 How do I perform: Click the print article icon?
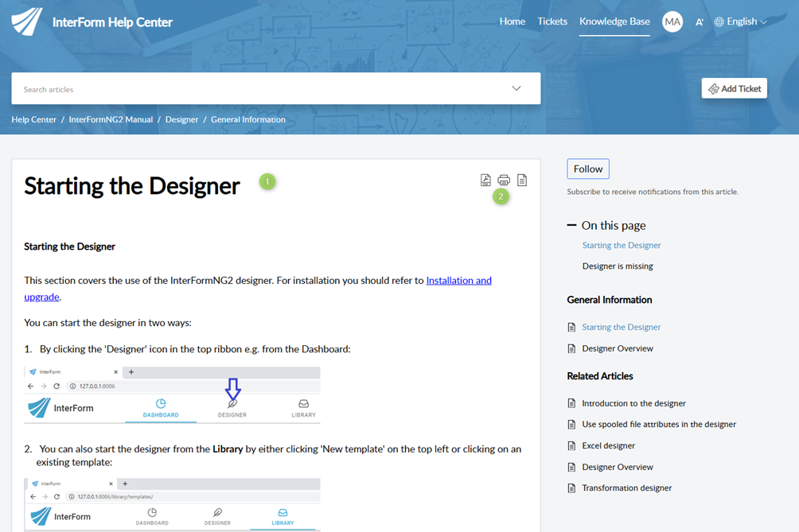point(504,181)
